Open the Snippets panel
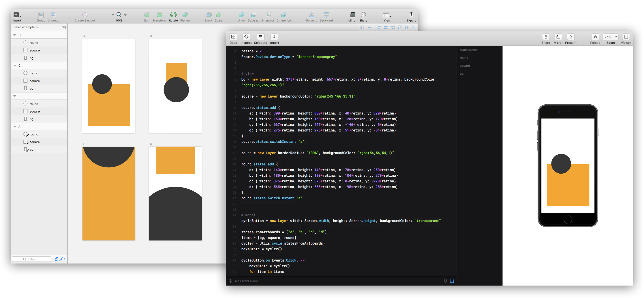 [260, 37]
